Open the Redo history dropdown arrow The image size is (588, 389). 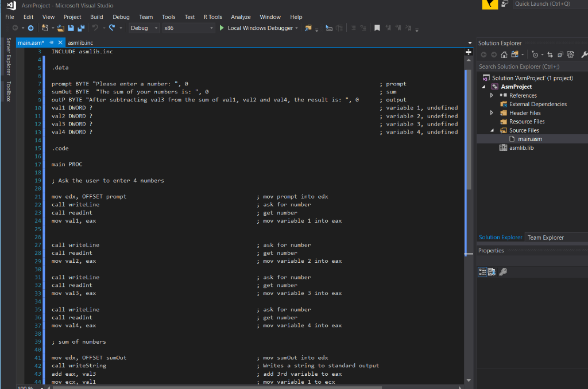click(121, 28)
